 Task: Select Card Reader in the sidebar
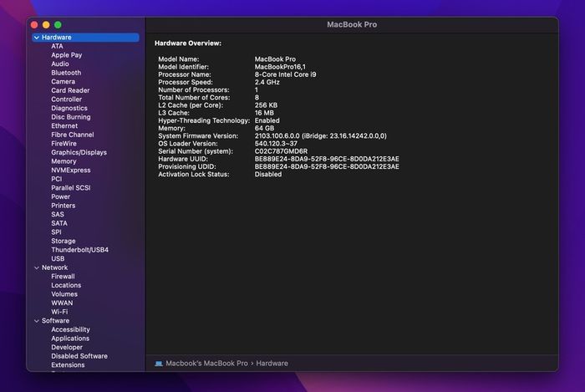coord(70,90)
